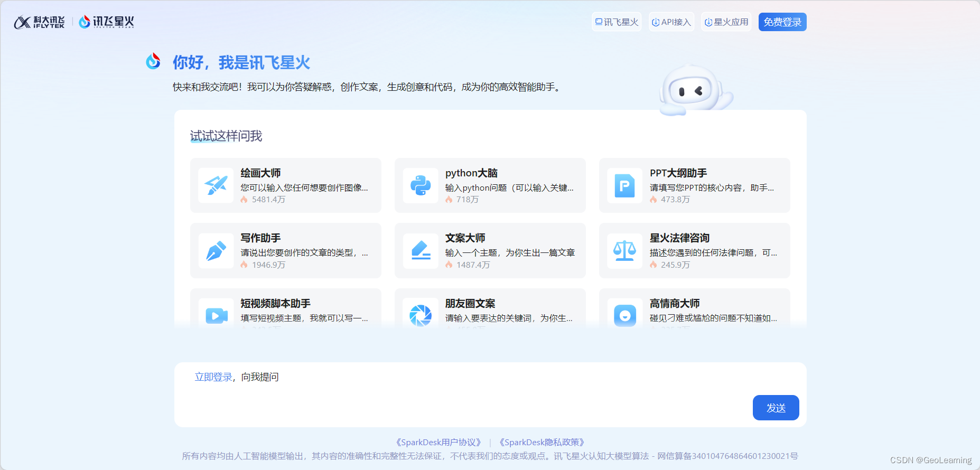
Task: Click the 473.8万 popularity count
Action: [675, 200]
